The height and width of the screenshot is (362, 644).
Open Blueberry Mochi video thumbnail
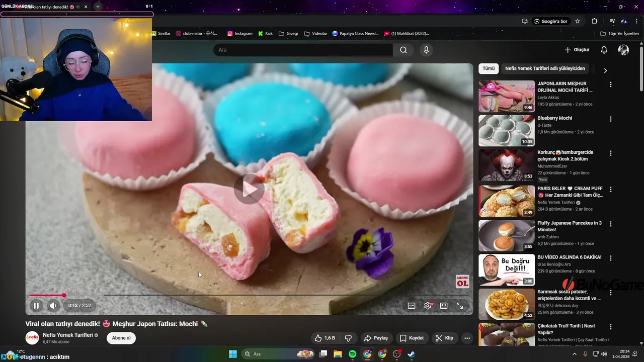pyautogui.click(x=507, y=131)
